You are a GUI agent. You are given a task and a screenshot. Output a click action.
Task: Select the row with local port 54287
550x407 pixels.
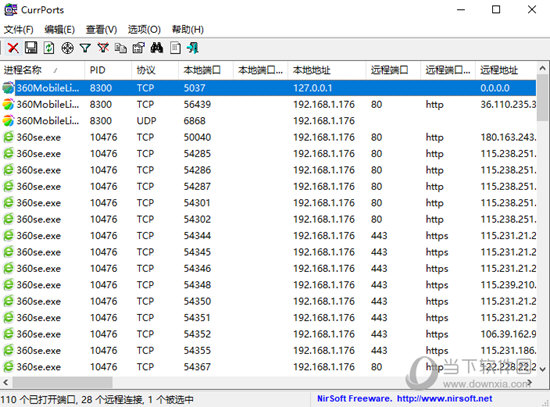tap(269, 186)
